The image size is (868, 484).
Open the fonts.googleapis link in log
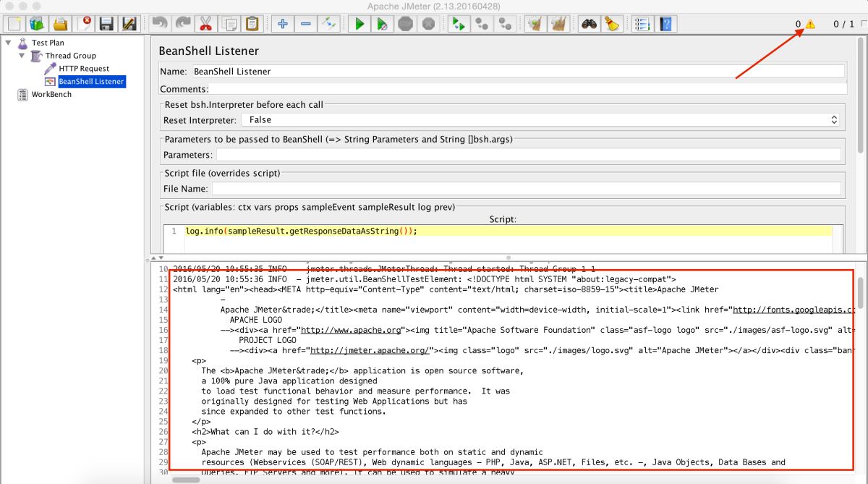point(793,310)
